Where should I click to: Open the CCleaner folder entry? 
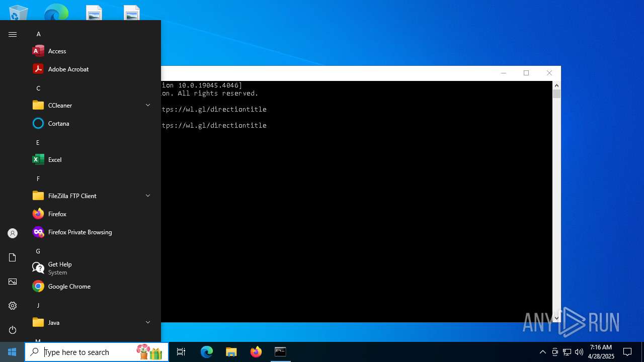pyautogui.click(x=92, y=105)
